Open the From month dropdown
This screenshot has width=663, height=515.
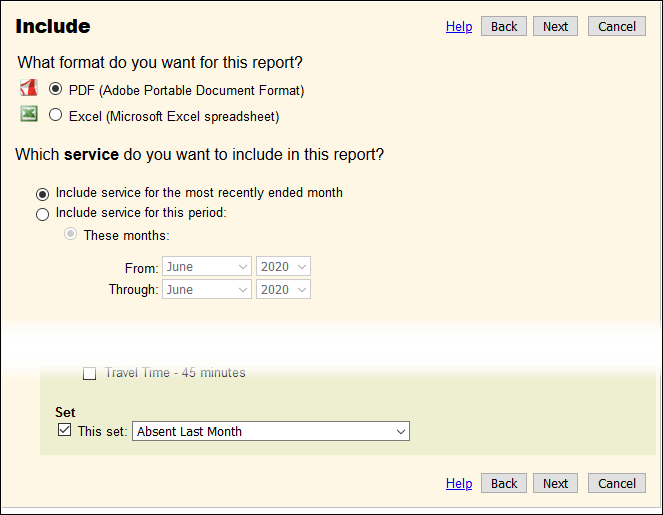207,266
